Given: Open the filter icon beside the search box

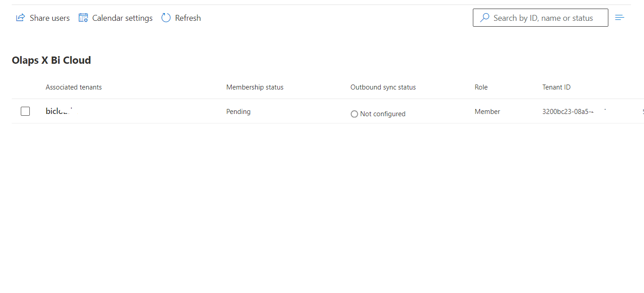Looking at the screenshot, I should pyautogui.click(x=620, y=17).
